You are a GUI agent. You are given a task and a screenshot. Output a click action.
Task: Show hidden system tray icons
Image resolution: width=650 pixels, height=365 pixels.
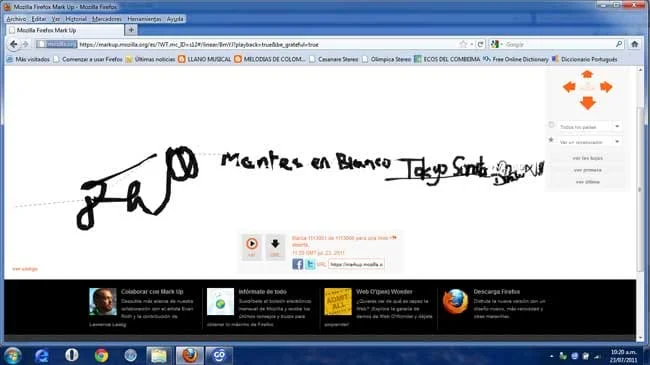pyautogui.click(x=551, y=356)
